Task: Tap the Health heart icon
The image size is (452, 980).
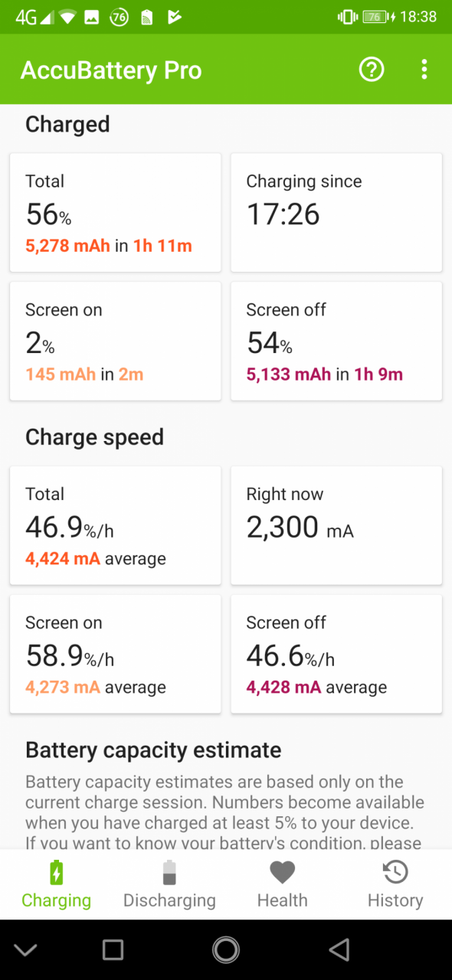Action: coord(282,873)
